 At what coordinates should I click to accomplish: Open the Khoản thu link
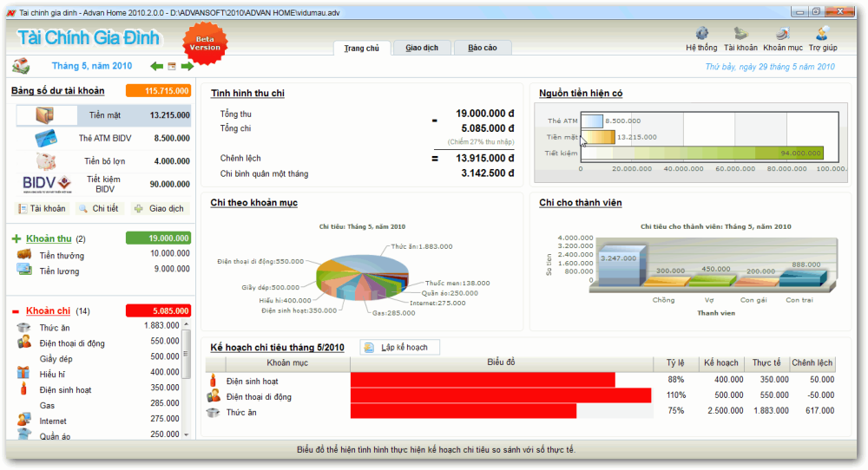[x=49, y=238]
